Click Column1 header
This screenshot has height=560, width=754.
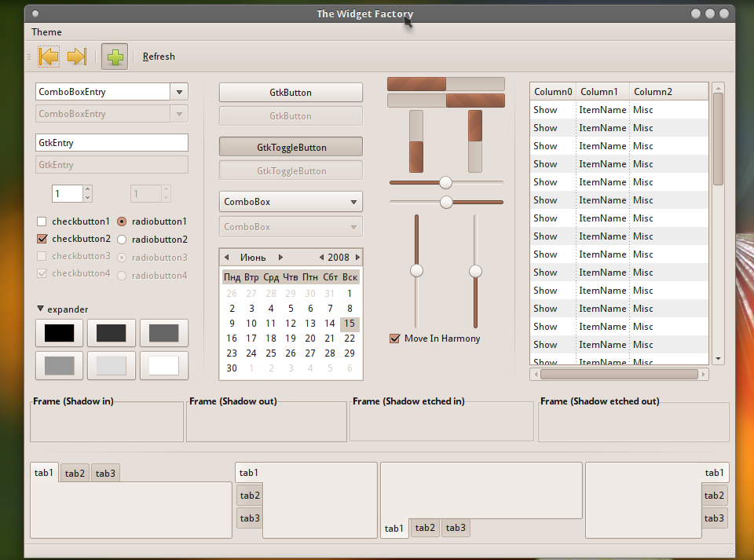pos(603,92)
